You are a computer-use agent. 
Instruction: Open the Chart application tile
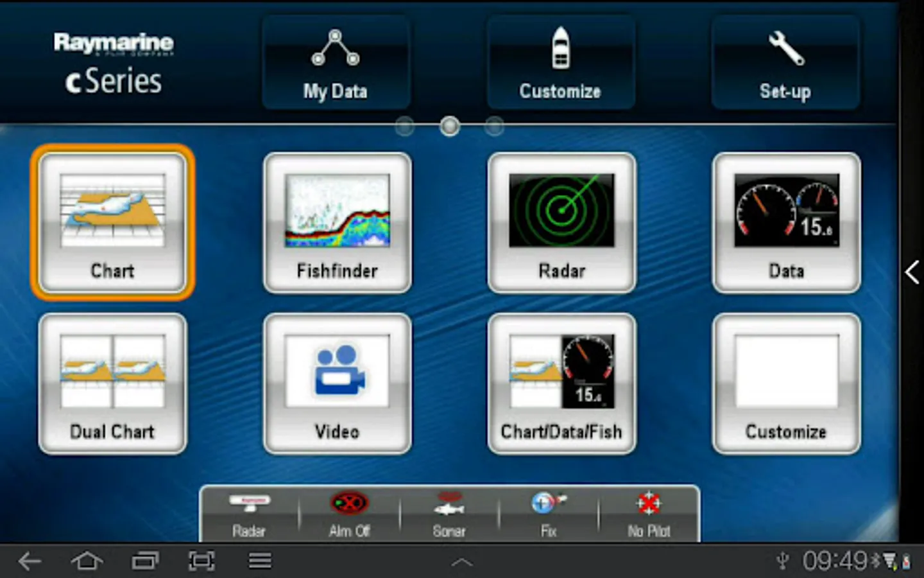pyautogui.click(x=112, y=222)
